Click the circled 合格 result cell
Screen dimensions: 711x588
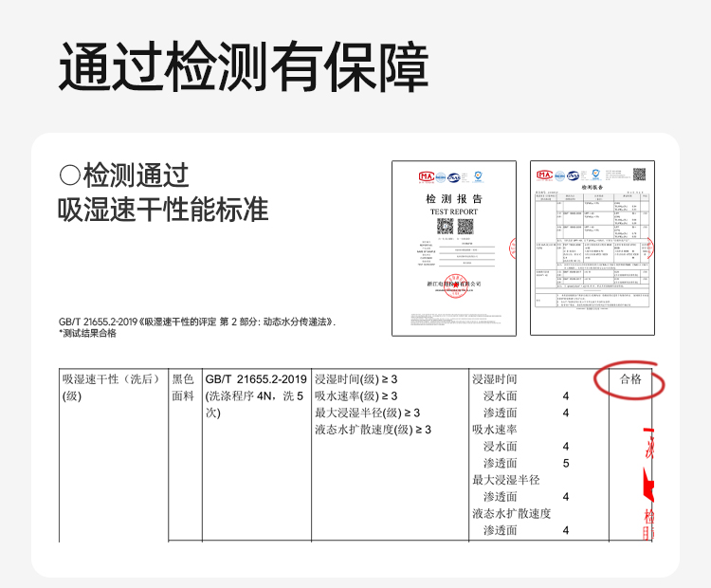coord(630,379)
